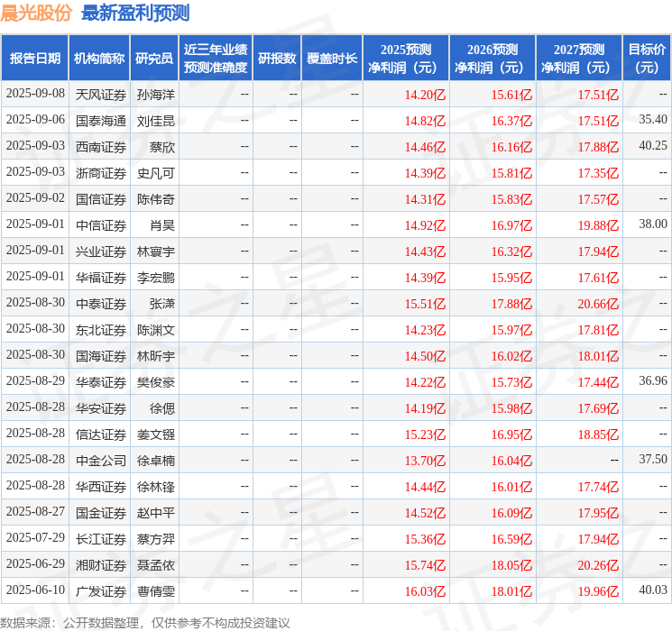Select the 兴业证券 institution cell
The width and height of the screenshot is (672, 631).
101,251
